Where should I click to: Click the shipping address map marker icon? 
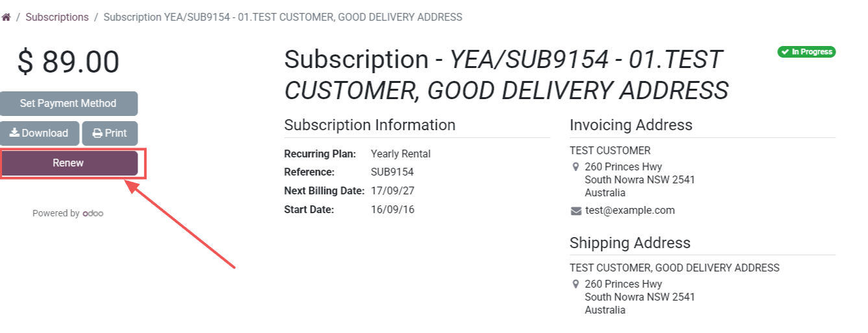point(575,284)
